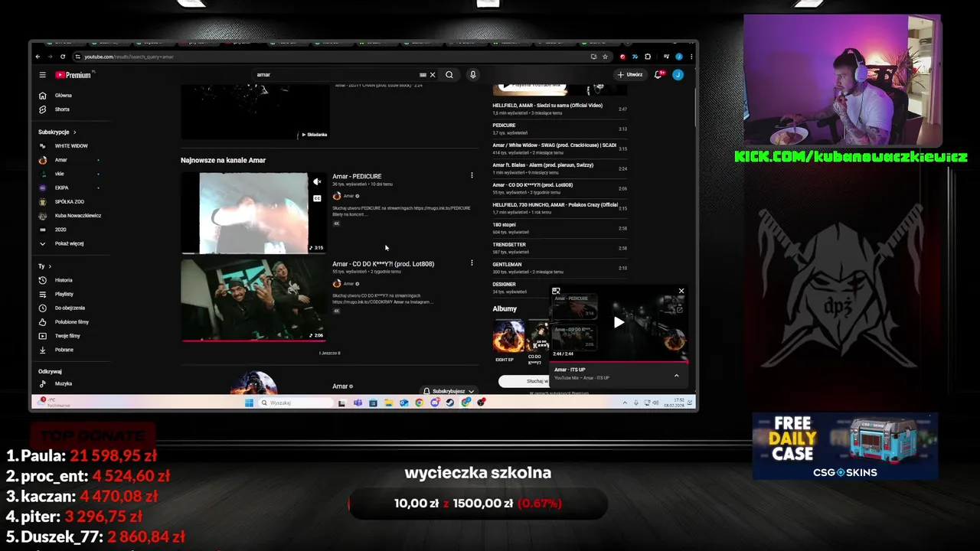The height and width of the screenshot is (551, 980).
Task: Close the miniplayer
Action: (681, 291)
